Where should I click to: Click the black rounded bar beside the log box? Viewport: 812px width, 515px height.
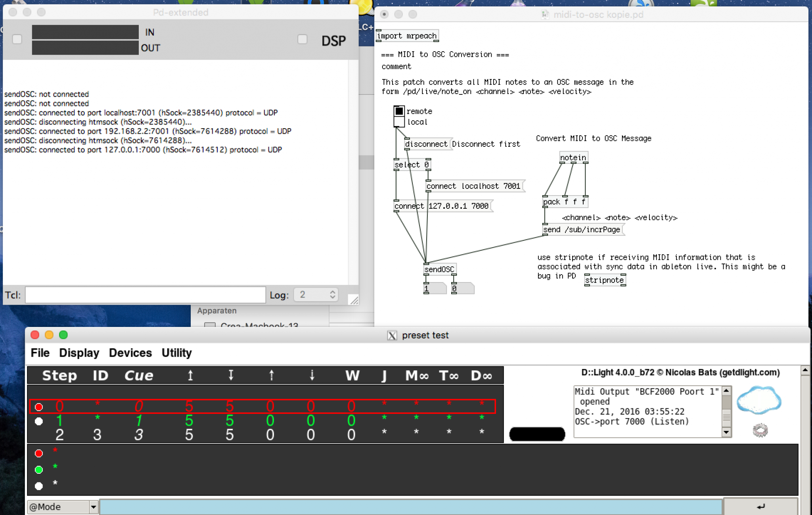pyautogui.click(x=537, y=434)
